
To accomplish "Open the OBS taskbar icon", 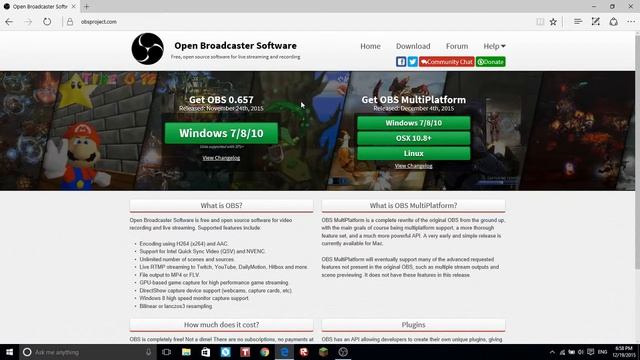I will point(343,352).
